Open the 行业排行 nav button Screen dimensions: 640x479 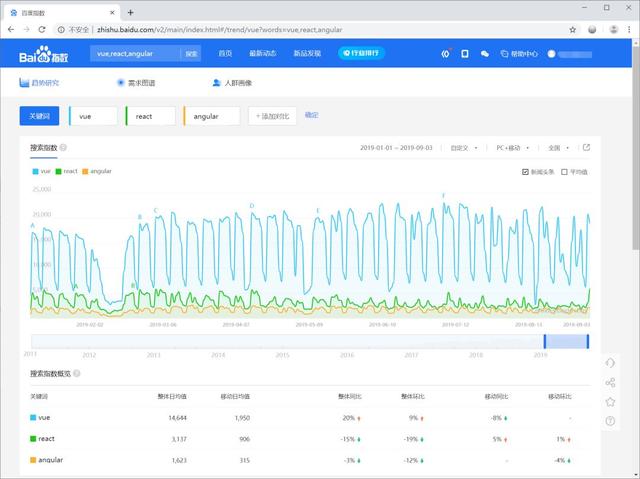361,53
